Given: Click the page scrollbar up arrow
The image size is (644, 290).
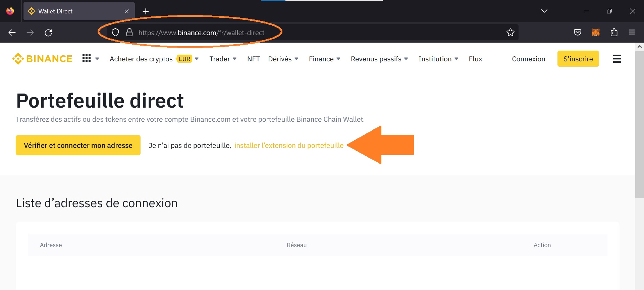Looking at the screenshot, I should [640, 47].
